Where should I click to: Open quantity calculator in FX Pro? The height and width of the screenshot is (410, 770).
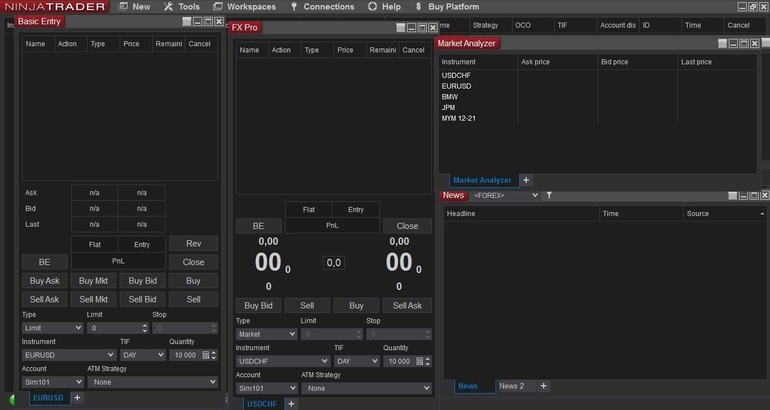[x=419, y=361]
